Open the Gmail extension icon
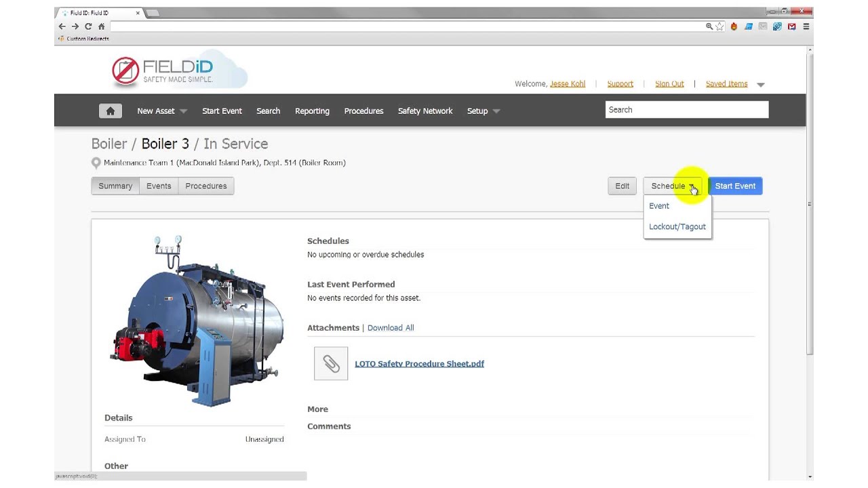The height and width of the screenshot is (488, 868). [x=791, y=26]
